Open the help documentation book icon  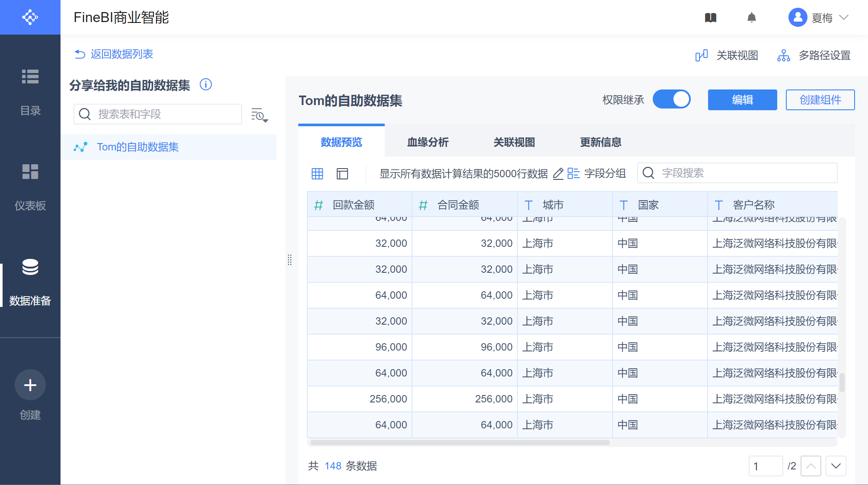[711, 18]
